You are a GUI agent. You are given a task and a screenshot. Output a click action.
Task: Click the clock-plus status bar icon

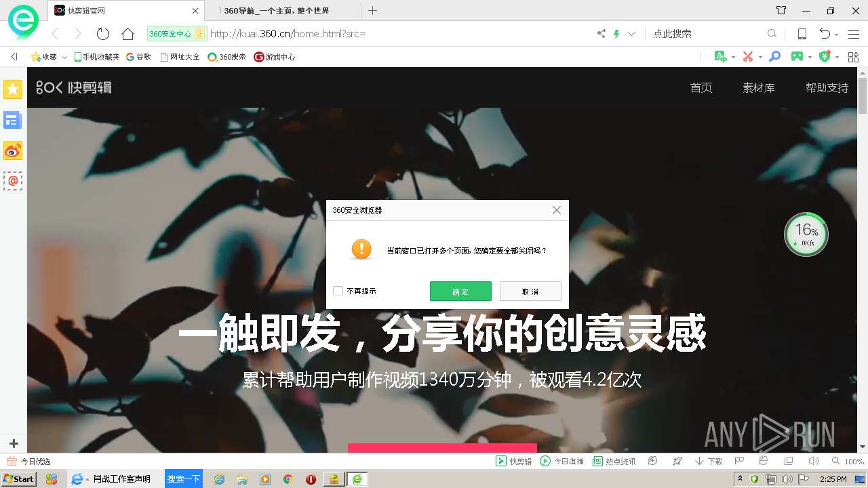pyautogui.click(x=652, y=461)
